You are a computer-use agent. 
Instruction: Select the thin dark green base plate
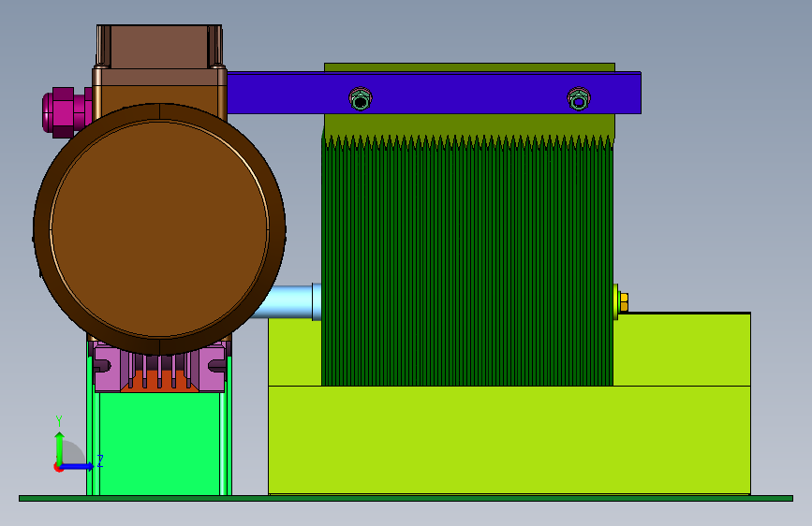click(406, 499)
